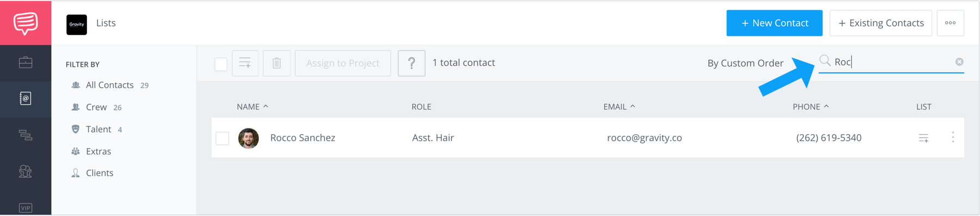Image resolution: width=980 pixels, height=216 pixels.
Task: Click the add-to-list icon for Rocco Sanchez
Action: pyautogui.click(x=923, y=138)
